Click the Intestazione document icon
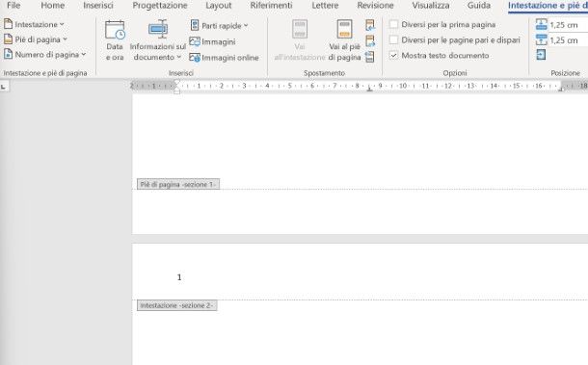Screen dimensions: 588x365 point(8,24)
